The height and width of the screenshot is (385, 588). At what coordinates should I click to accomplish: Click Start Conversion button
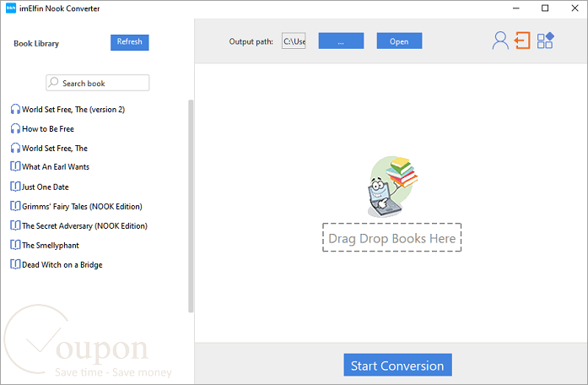pyautogui.click(x=397, y=365)
